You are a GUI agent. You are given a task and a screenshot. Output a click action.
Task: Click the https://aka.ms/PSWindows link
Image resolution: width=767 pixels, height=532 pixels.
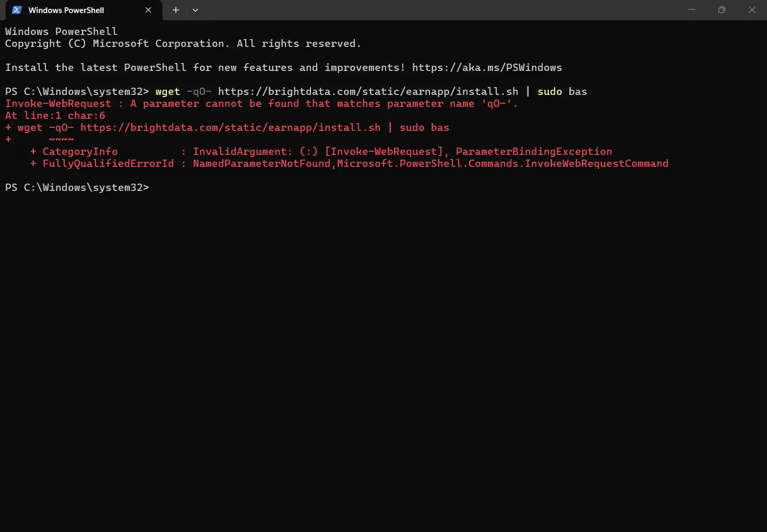click(487, 68)
